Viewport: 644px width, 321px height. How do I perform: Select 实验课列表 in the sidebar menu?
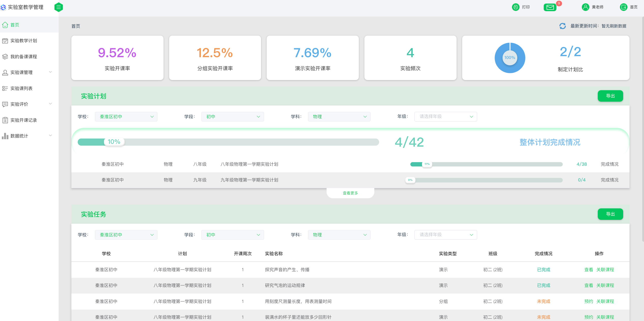(x=22, y=88)
